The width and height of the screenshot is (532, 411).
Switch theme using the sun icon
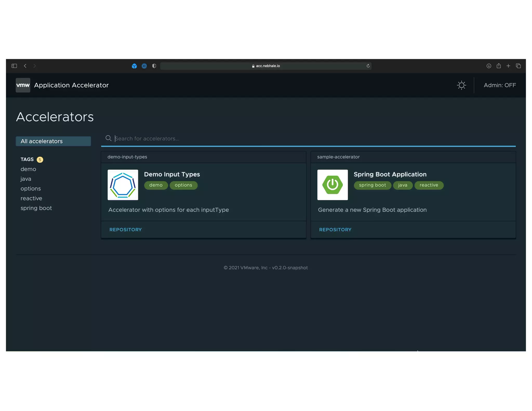[462, 85]
